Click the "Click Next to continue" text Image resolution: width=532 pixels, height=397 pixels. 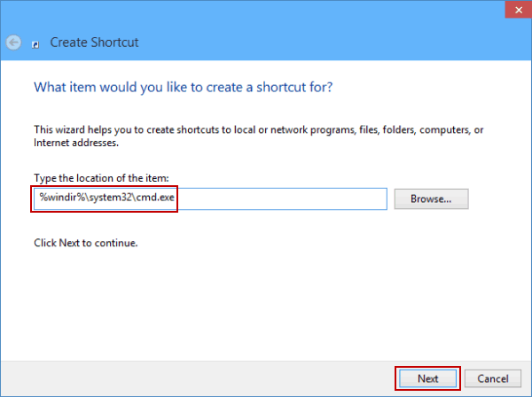pyautogui.click(x=85, y=242)
